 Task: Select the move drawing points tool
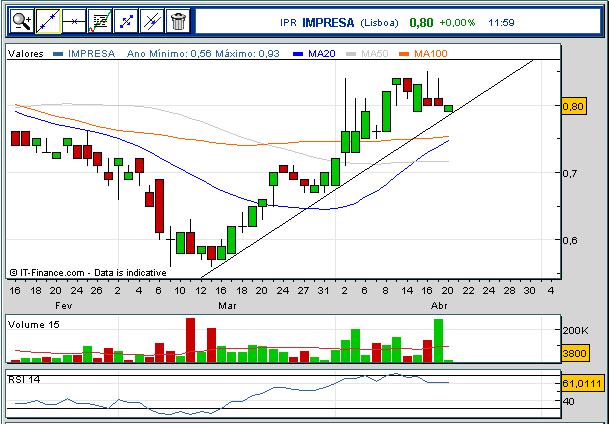(126, 21)
